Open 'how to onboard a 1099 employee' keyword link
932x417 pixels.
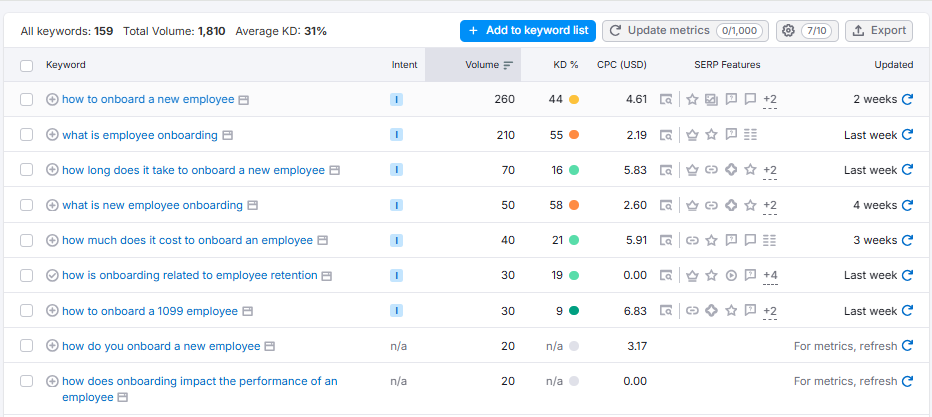pos(150,311)
